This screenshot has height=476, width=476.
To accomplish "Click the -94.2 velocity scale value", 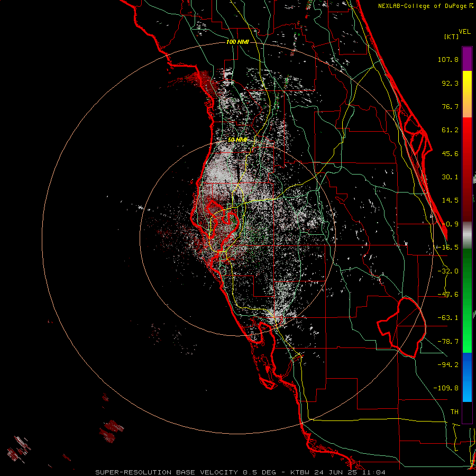I will [x=448, y=364].
